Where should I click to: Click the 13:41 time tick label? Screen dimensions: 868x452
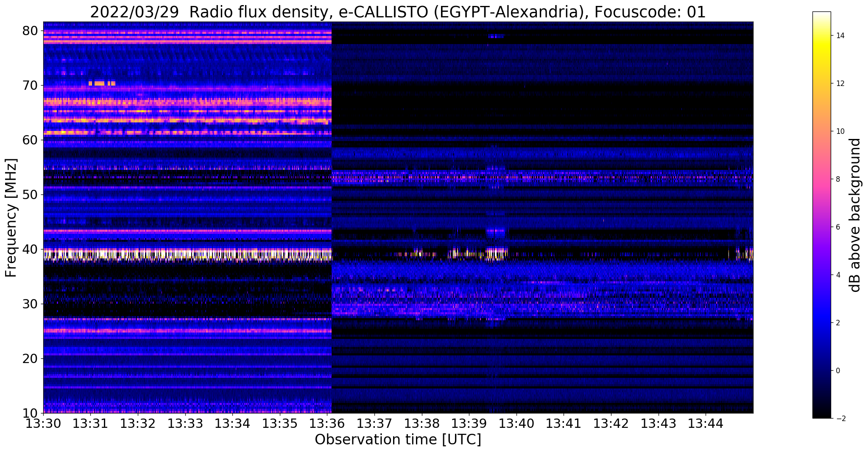564,423
